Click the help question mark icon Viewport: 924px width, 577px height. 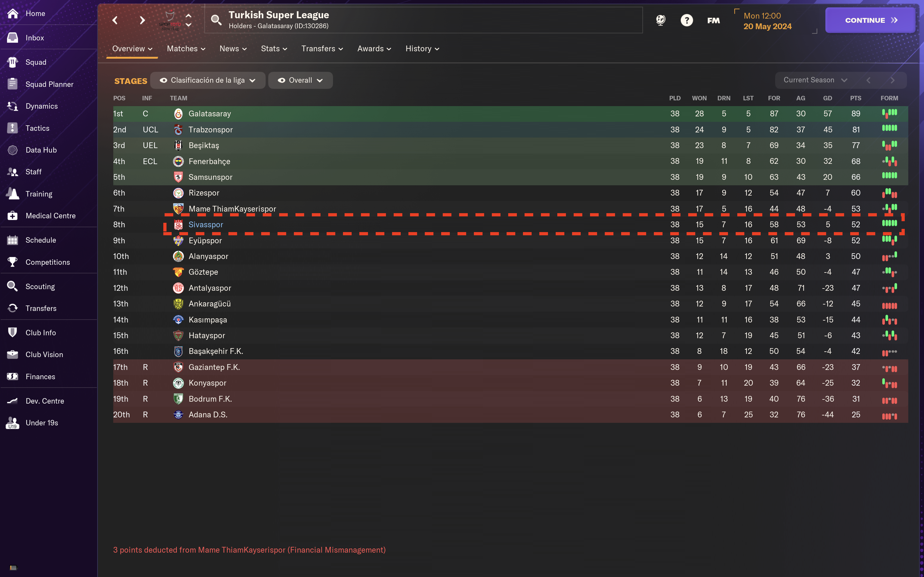point(687,20)
